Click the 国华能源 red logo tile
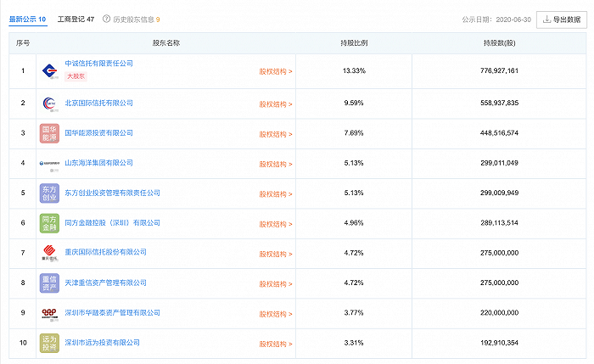Viewport: 594px width, 364px height. 49,133
